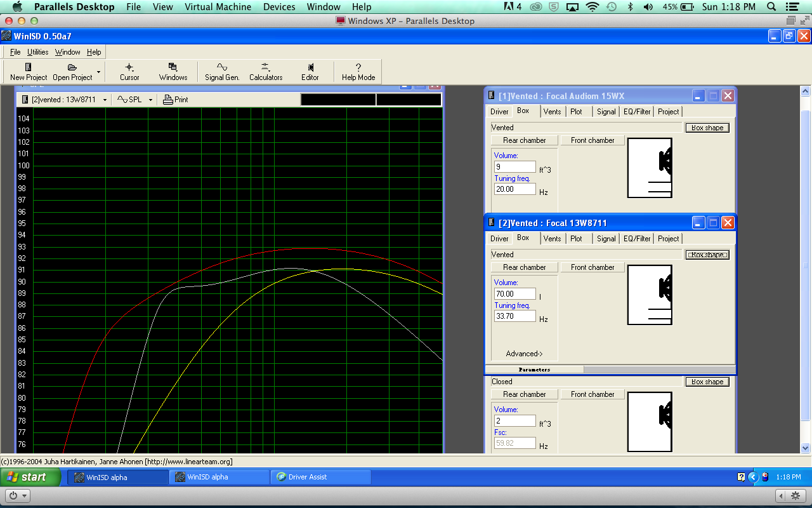This screenshot has width=812, height=508.
Task: Click the Windows XP start button
Action: (30, 477)
